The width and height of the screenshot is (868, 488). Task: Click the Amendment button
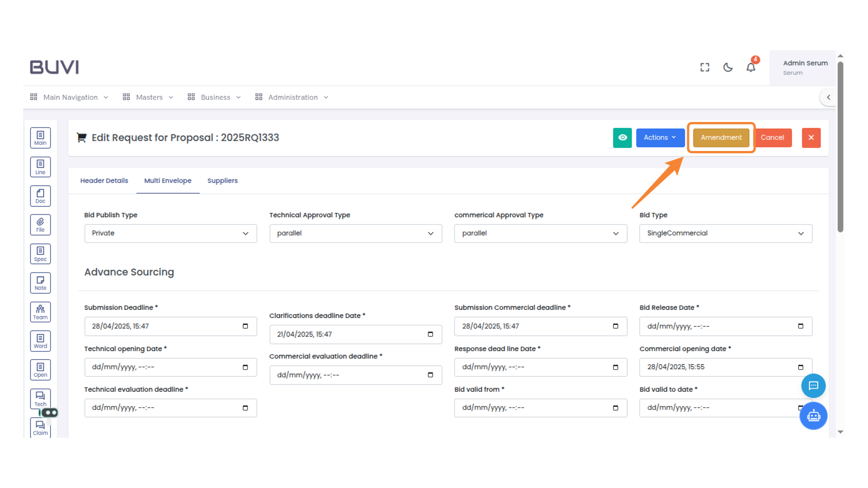[721, 138]
